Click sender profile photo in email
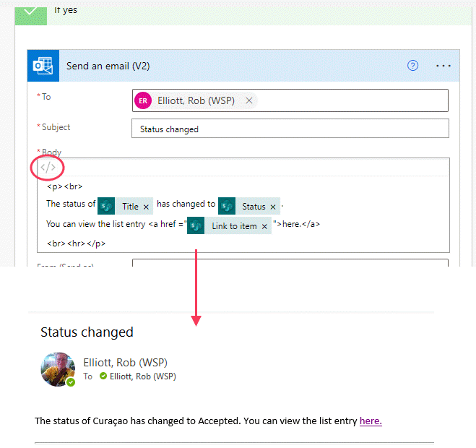 (x=58, y=369)
